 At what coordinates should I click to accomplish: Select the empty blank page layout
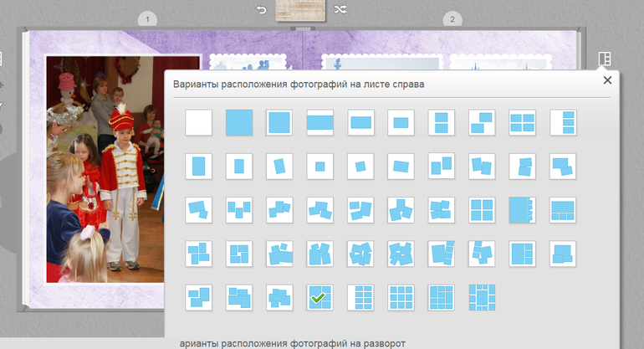click(198, 122)
